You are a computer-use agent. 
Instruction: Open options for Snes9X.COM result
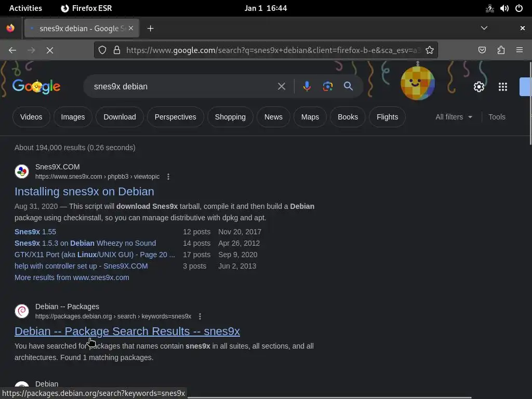pos(168,177)
